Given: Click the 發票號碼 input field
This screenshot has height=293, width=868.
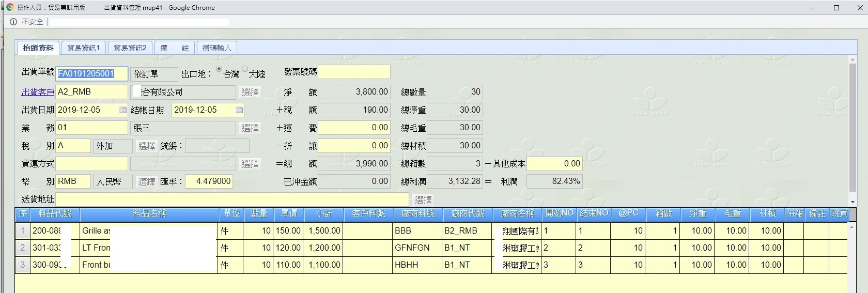Looking at the screenshot, I should click(354, 72).
